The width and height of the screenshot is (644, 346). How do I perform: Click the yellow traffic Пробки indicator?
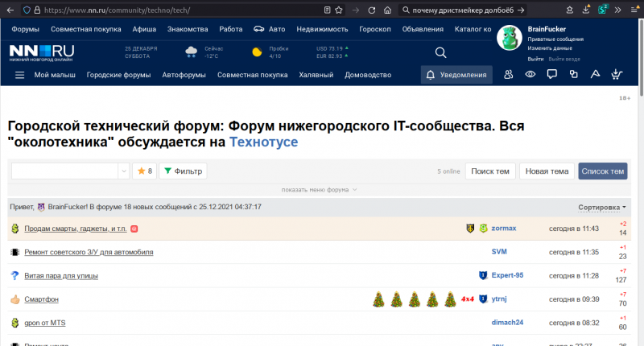click(x=257, y=52)
